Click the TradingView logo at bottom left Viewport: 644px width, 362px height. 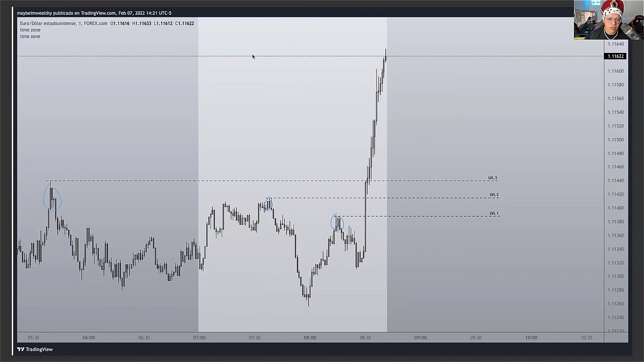point(35,350)
